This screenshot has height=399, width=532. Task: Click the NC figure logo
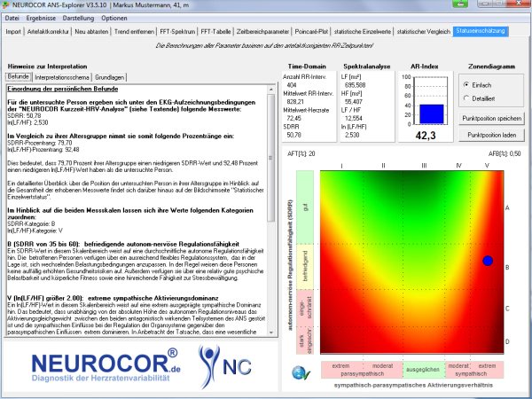(x=225, y=365)
